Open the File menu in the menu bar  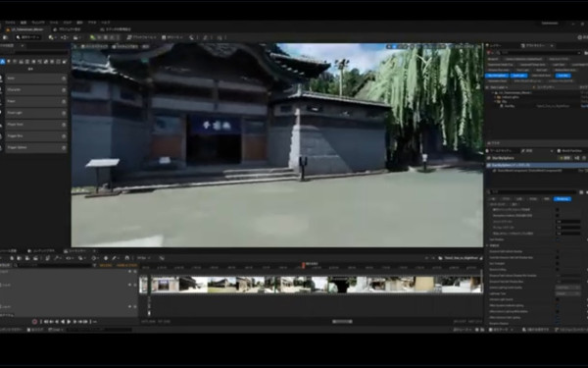pos(10,23)
